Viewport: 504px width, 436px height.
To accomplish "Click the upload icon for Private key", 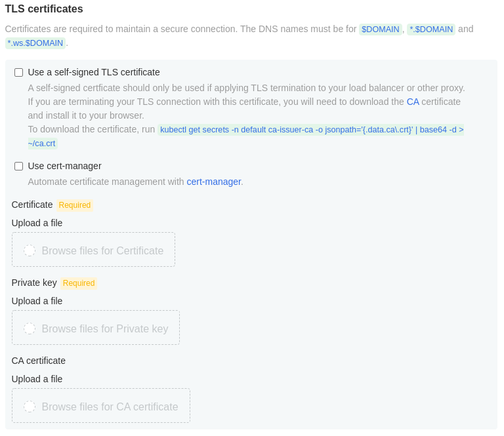I will 30,328.
